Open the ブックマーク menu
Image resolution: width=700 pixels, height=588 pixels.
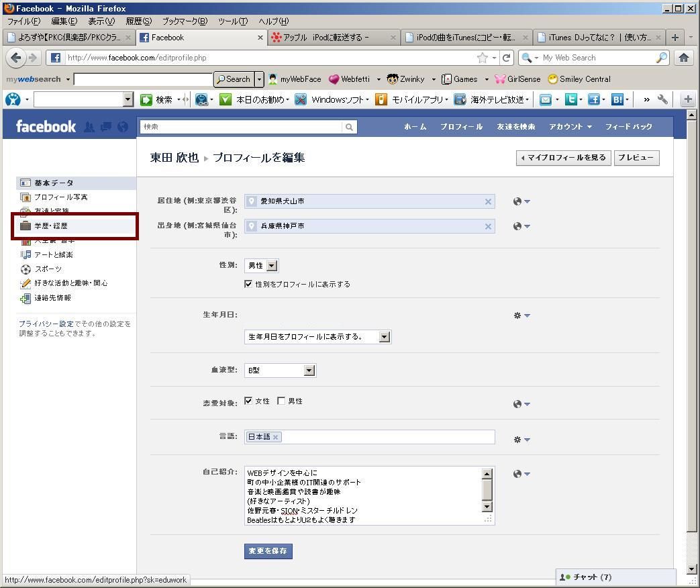click(185, 21)
